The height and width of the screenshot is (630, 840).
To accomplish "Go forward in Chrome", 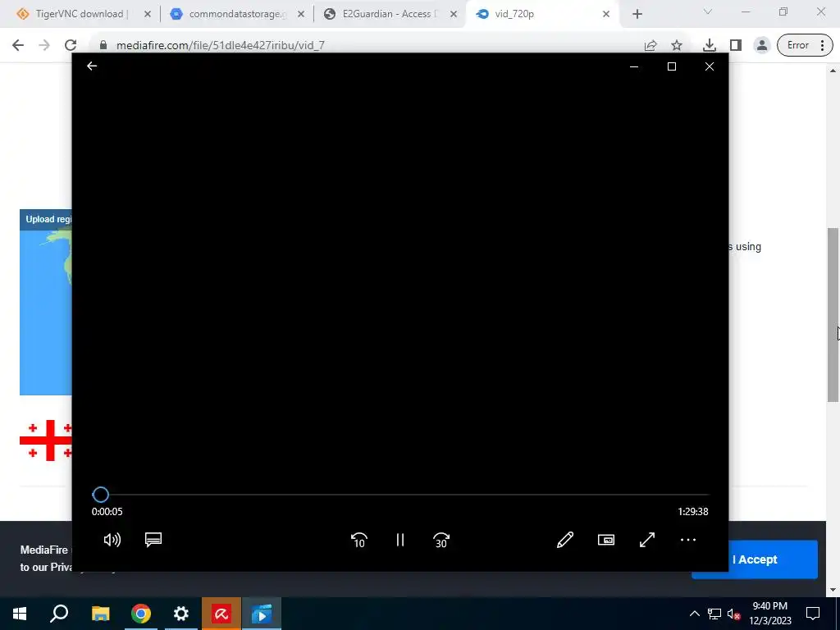I will (44, 45).
